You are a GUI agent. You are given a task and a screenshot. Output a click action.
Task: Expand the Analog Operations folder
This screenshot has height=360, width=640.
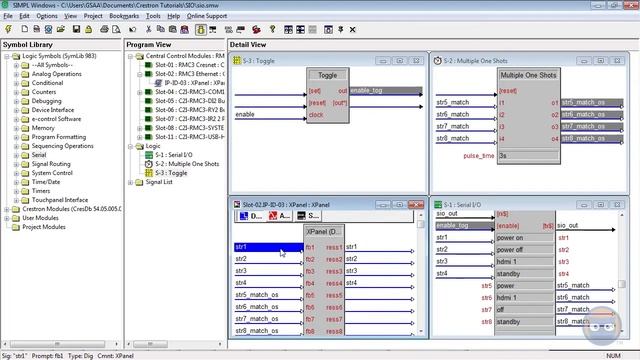pyautogui.click(x=16, y=74)
